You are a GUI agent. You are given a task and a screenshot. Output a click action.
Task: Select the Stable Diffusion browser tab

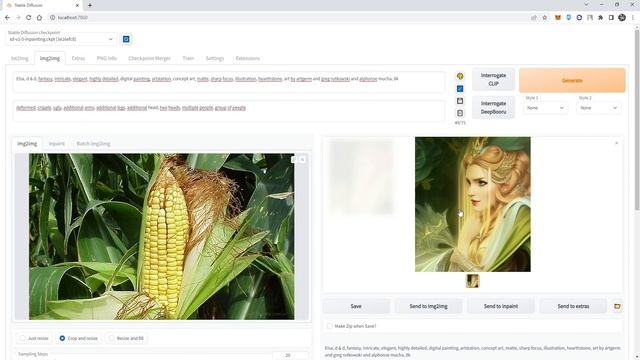(43, 5)
